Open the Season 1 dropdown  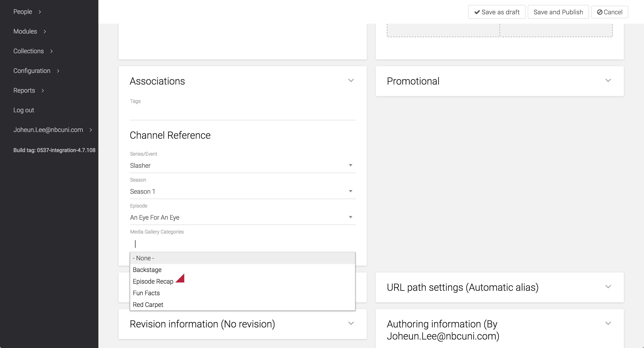pyautogui.click(x=242, y=191)
